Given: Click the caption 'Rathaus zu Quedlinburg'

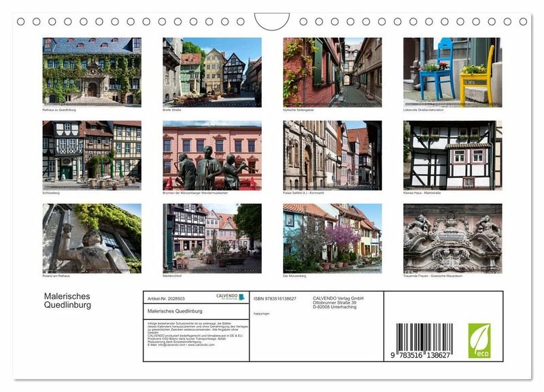Looking at the screenshot, I should 59,110.
